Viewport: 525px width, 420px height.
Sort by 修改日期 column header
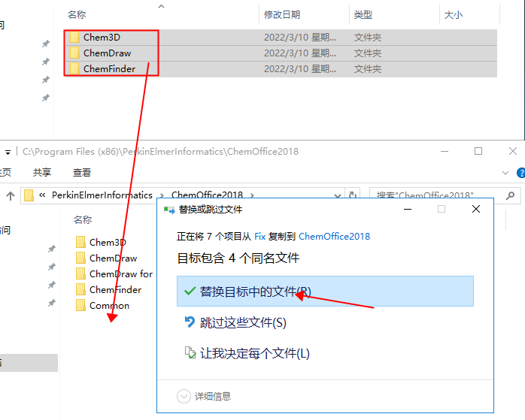(x=282, y=15)
